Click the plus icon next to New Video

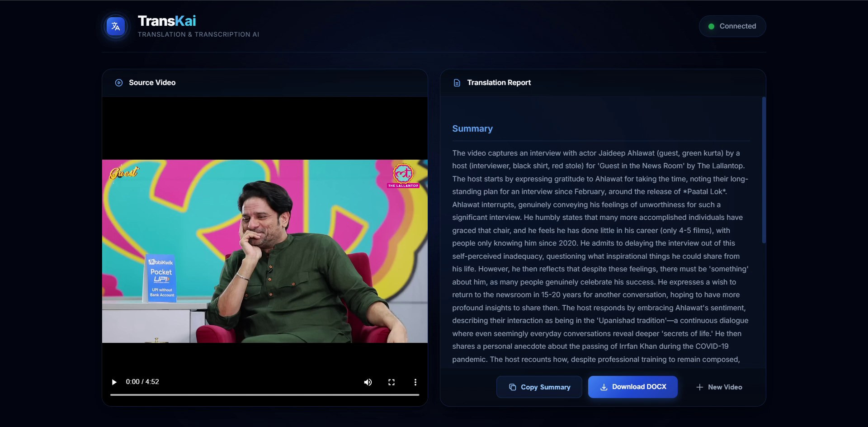[699, 387]
